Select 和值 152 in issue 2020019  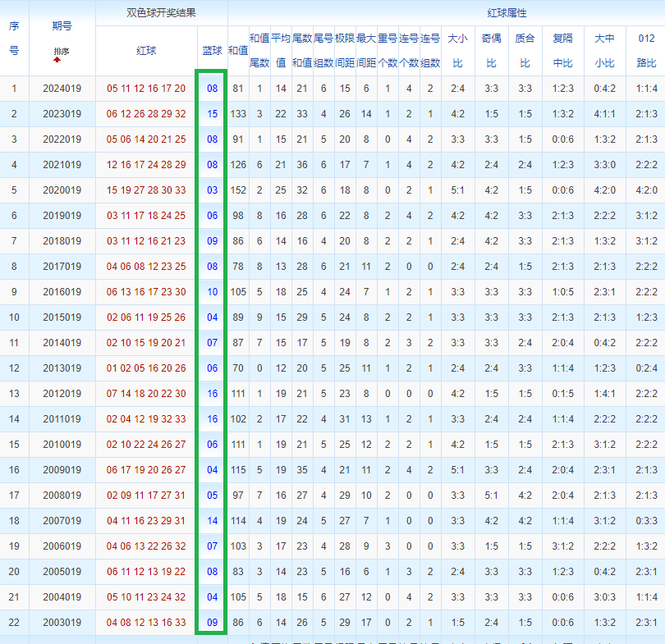238,190
